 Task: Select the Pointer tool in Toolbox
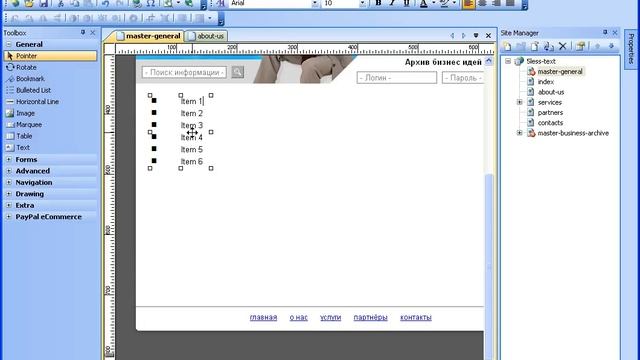(50, 56)
